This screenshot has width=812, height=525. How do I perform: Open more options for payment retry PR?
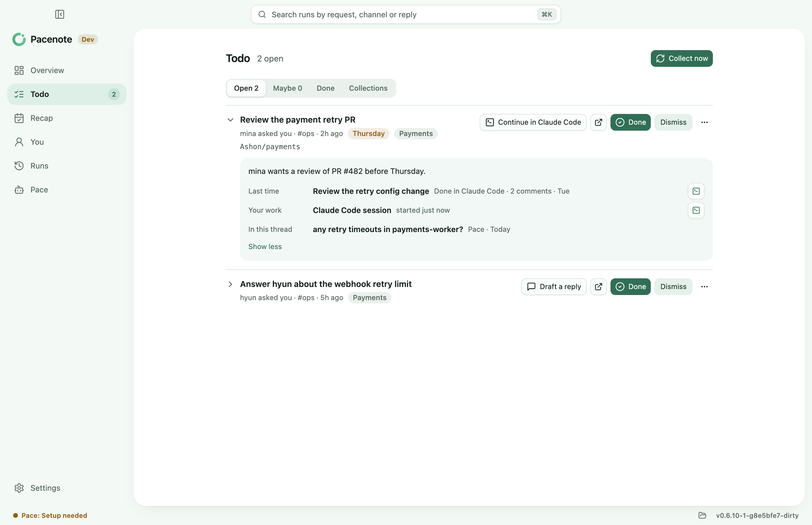[x=704, y=122]
